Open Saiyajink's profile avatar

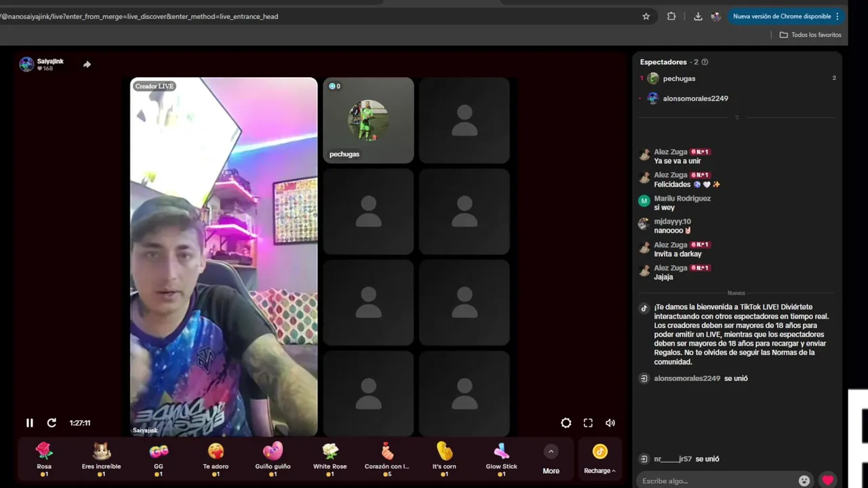click(x=26, y=64)
